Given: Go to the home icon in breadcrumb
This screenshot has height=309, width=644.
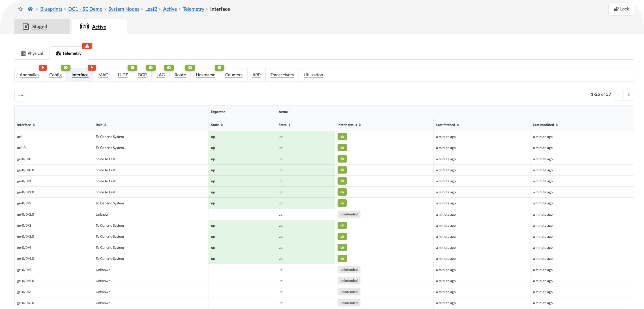Looking at the screenshot, I should pos(30,9).
